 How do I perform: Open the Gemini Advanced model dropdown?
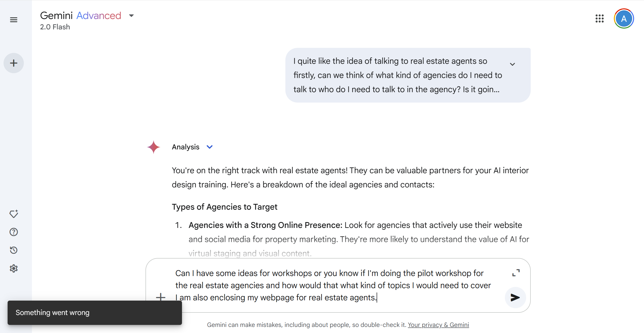click(x=131, y=16)
